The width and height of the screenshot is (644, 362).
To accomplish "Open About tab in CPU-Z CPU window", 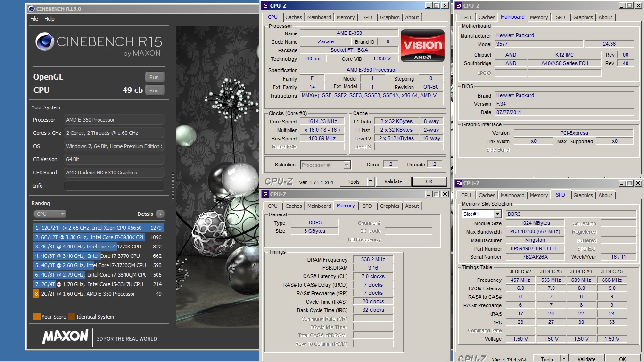I will [412, 17].
